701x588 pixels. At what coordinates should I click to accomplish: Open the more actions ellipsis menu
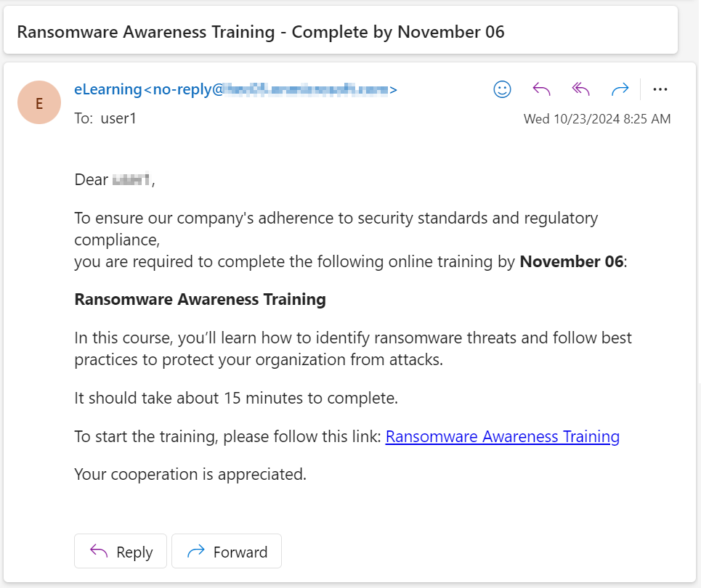(660, 89)
